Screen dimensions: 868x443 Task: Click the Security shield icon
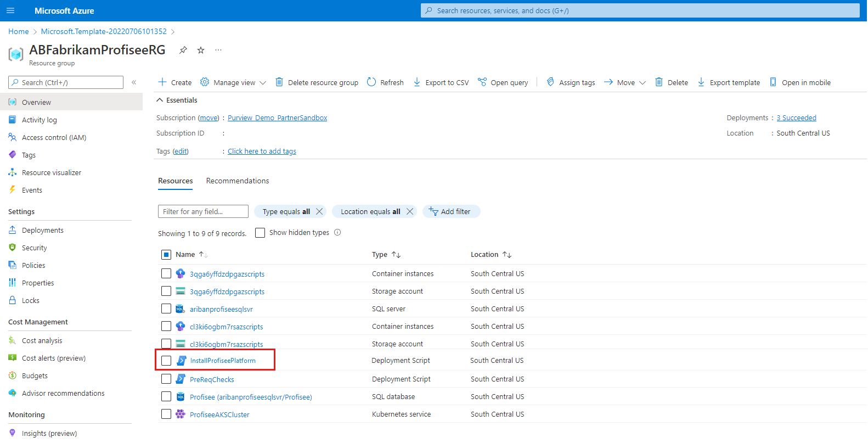pyautogui.click(x=12, y=248)
